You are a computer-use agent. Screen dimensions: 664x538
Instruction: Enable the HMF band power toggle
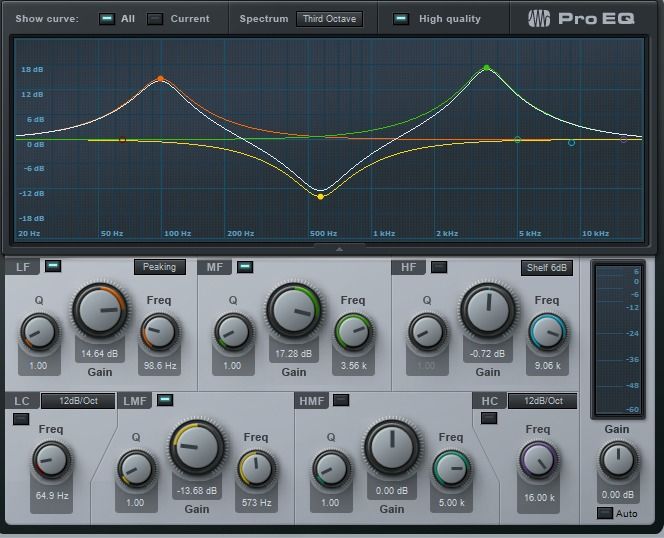pos(341,400)
